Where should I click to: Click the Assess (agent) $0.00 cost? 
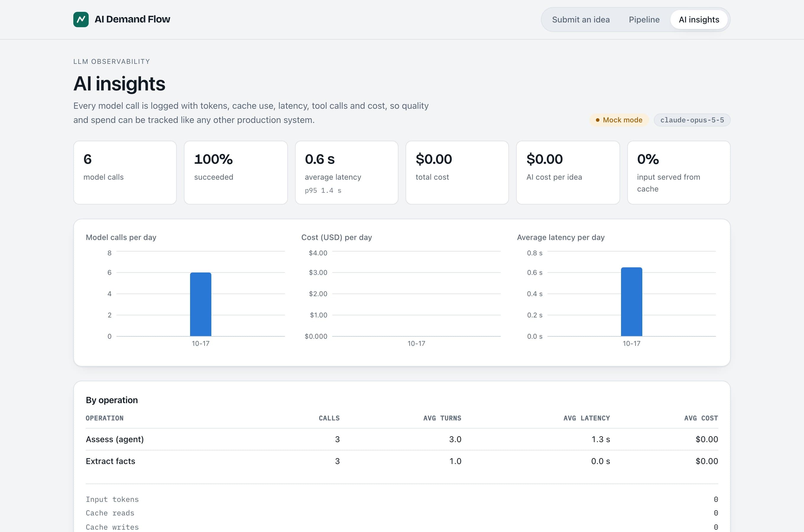707,439
